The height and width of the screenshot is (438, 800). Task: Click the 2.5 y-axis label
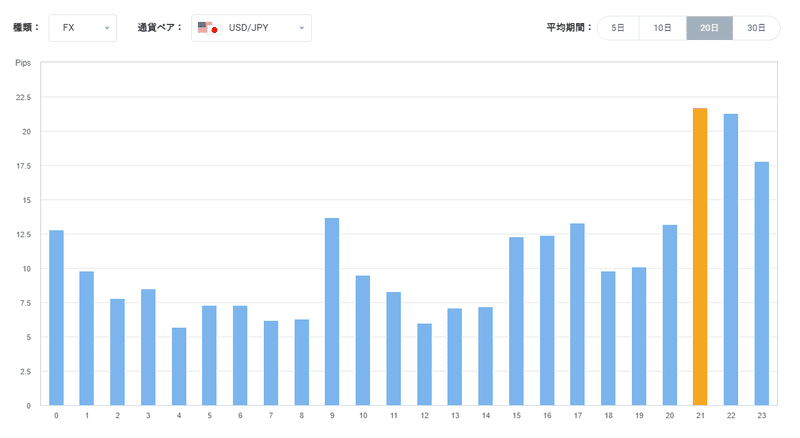(26, 371)
